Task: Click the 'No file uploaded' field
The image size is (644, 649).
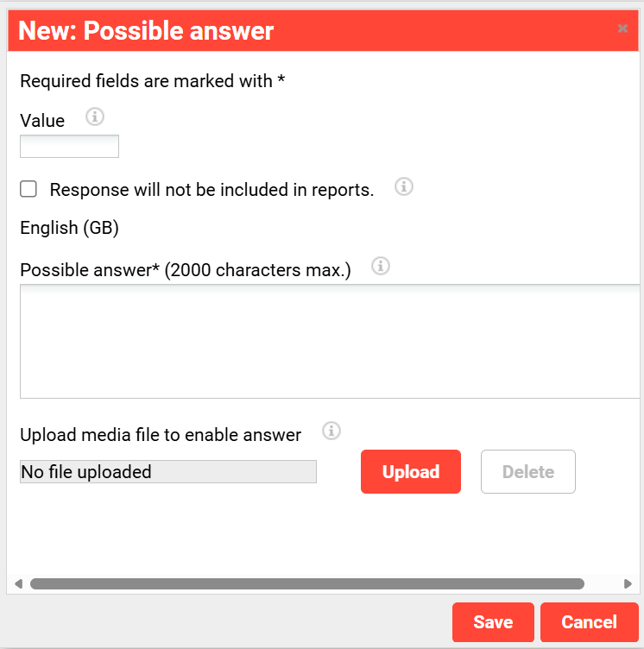Action: click(168, 472)
